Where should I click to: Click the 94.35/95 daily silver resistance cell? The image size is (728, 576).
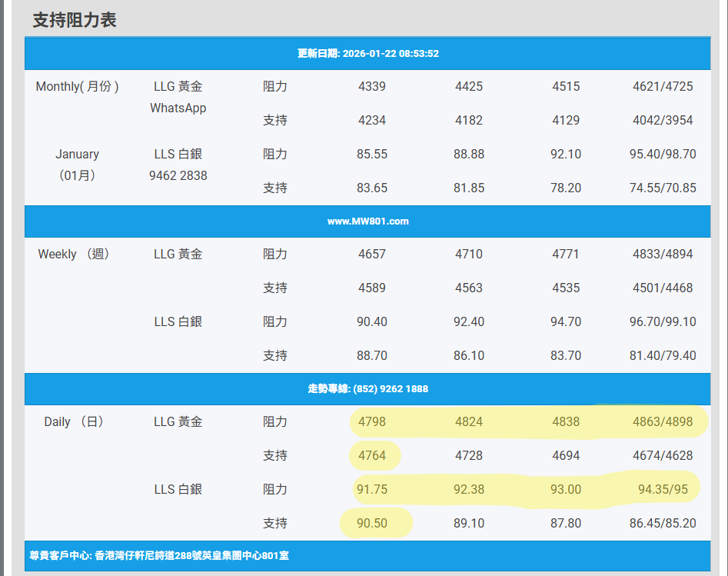[662, 489]
